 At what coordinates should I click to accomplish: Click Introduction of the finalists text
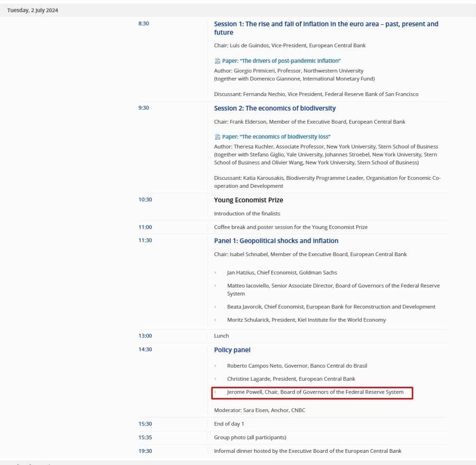(247, 214)
